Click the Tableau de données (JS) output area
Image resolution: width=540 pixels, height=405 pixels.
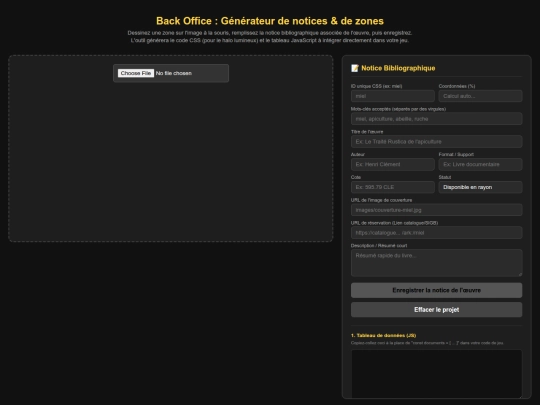tap(437, 374)
